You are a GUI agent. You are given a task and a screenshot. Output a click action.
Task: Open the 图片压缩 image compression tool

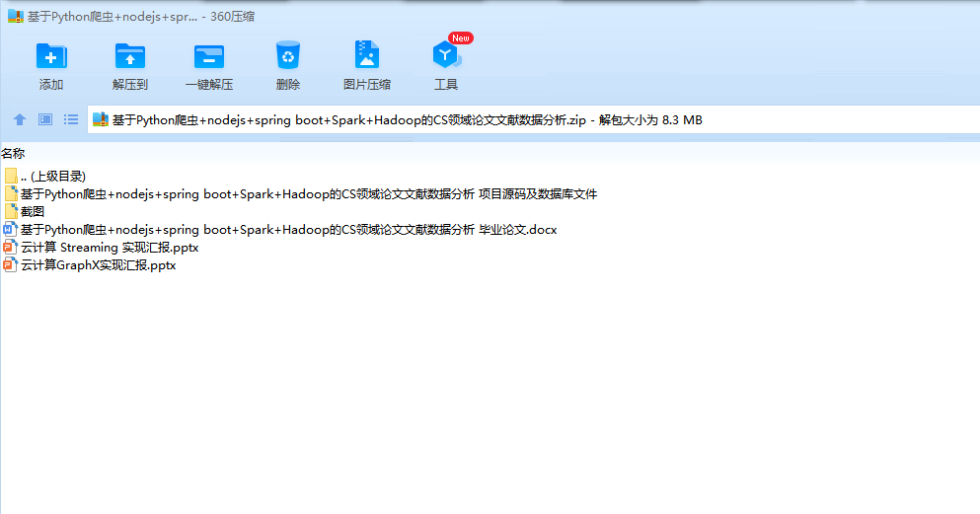[x=367, y=55]
